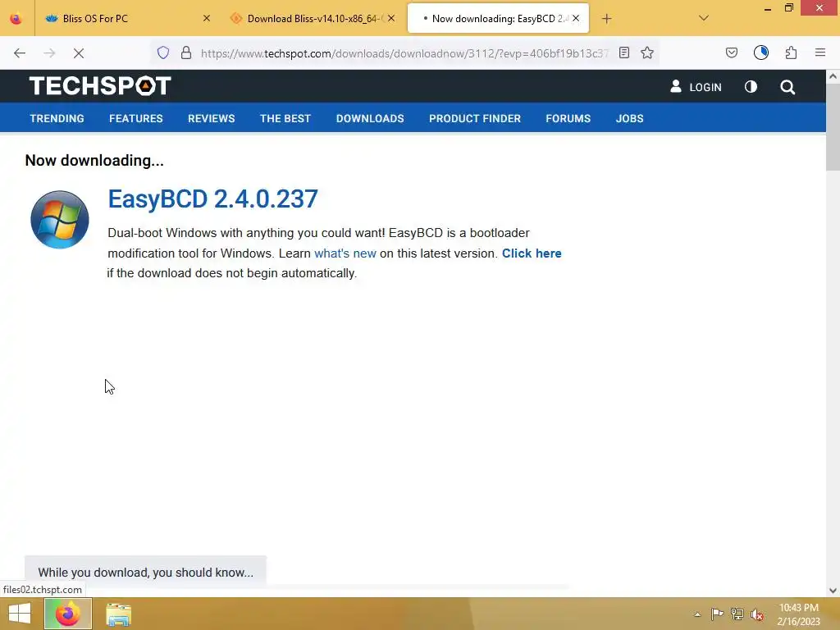840x630 pixels.
Task: Click 'While you download, you should know...' heading
Action: (146, 572)
